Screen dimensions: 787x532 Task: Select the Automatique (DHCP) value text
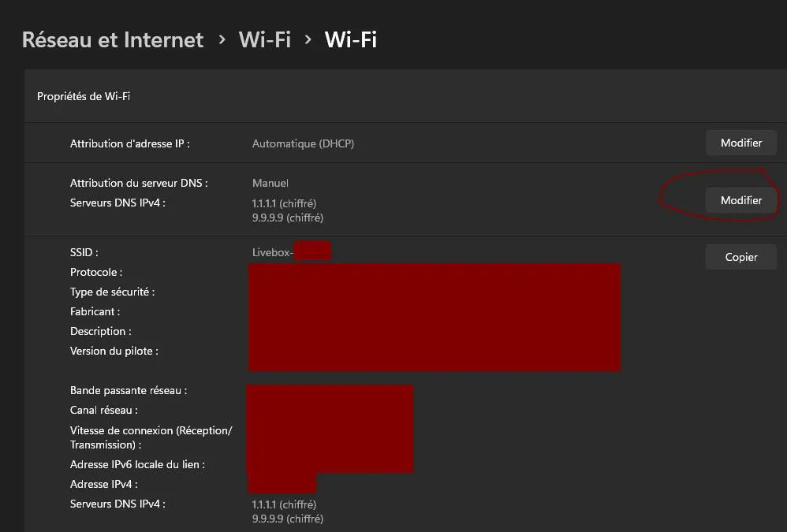(x=303, y=143)
